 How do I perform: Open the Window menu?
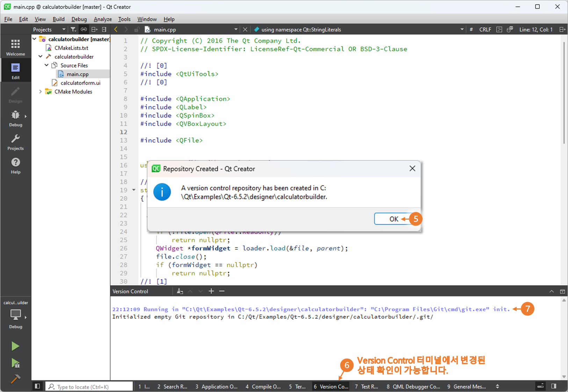coord(147,19)
